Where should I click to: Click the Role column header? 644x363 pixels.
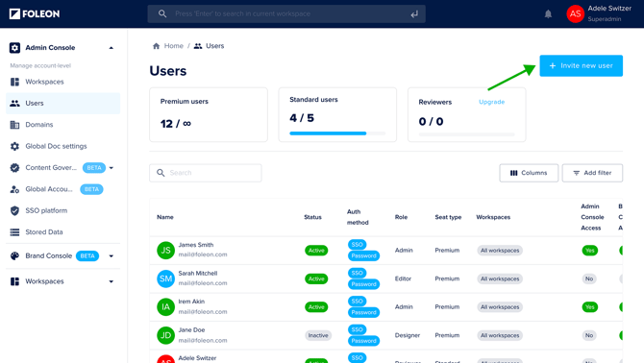coord(401,217)
